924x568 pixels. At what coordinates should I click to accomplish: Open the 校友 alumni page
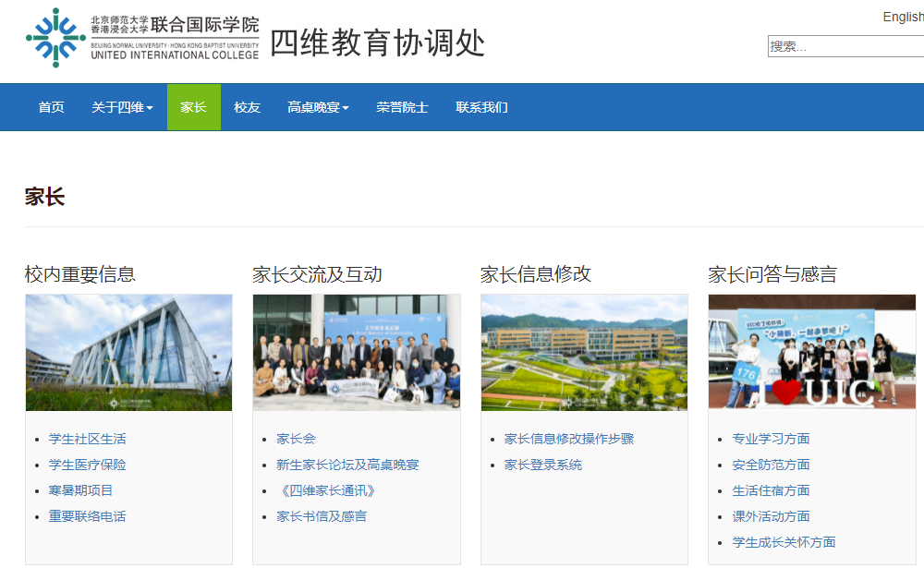click(x=248, y=107)
